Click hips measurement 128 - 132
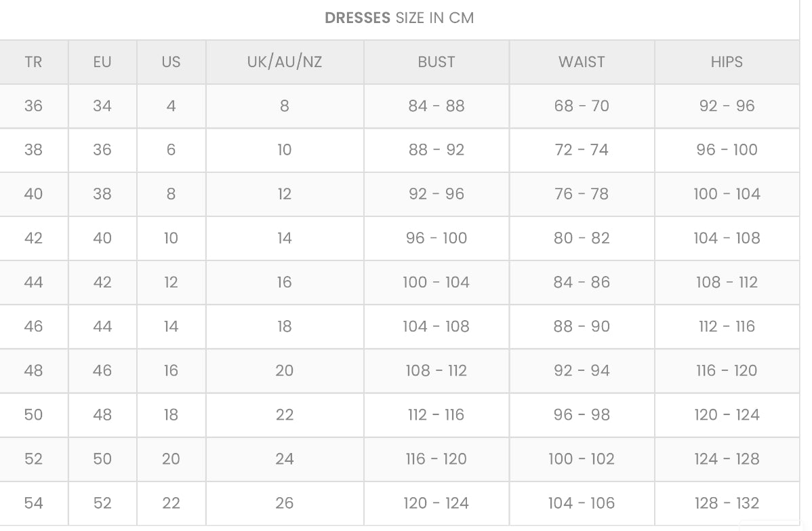Screen dimensions: 812x531 click(x=727, y=503)
